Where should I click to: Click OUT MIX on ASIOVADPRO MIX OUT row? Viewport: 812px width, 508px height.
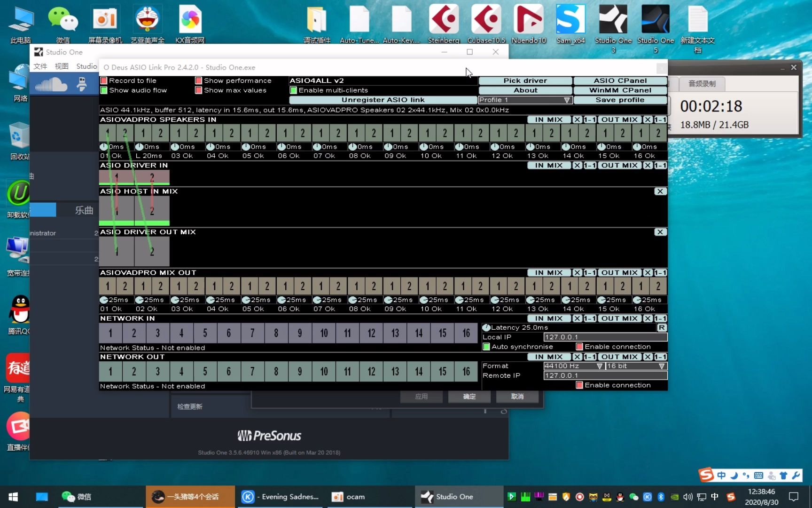pyautogui.click(x=620, y=272)
